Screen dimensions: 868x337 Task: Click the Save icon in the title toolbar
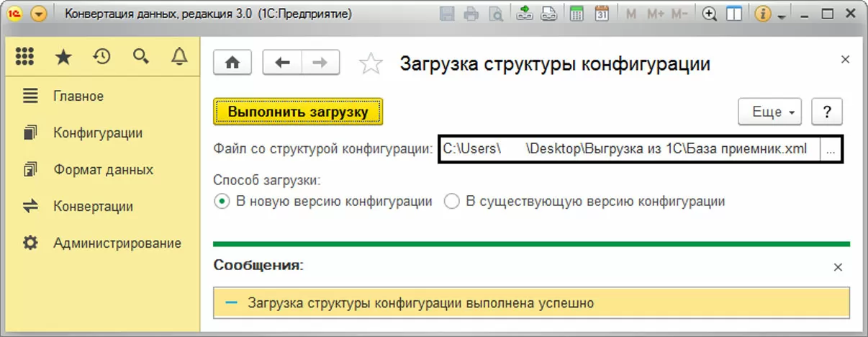pyautogui.click(x=447, y=14)
